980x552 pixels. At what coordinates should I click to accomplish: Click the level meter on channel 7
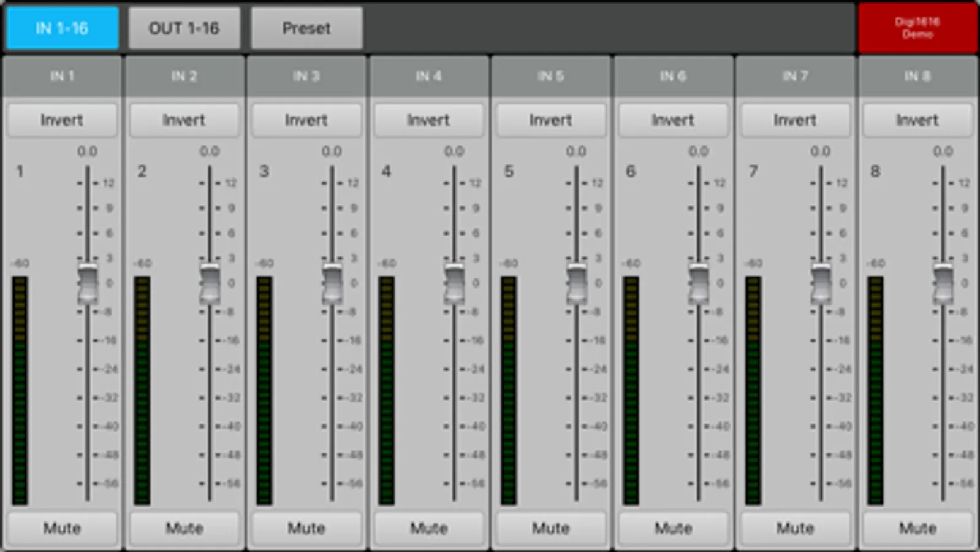click(x=753, y=390)
